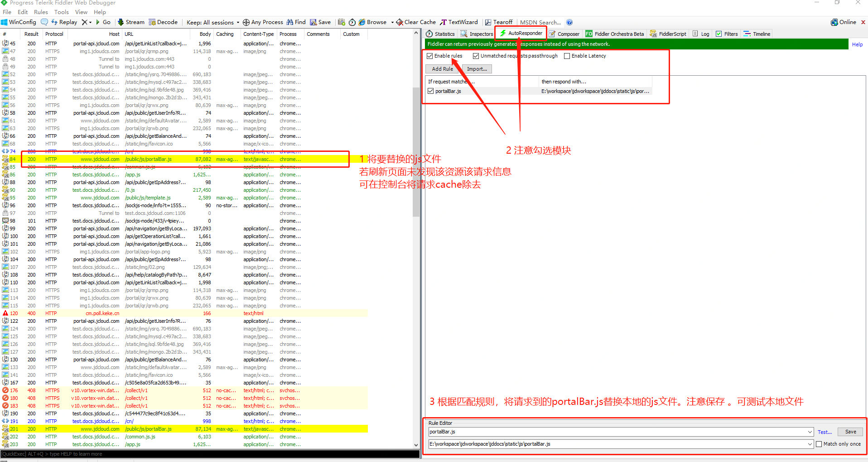Screen dimensions: 868x462
Task: Click the Add Rule button
Action: pos(441,68)
